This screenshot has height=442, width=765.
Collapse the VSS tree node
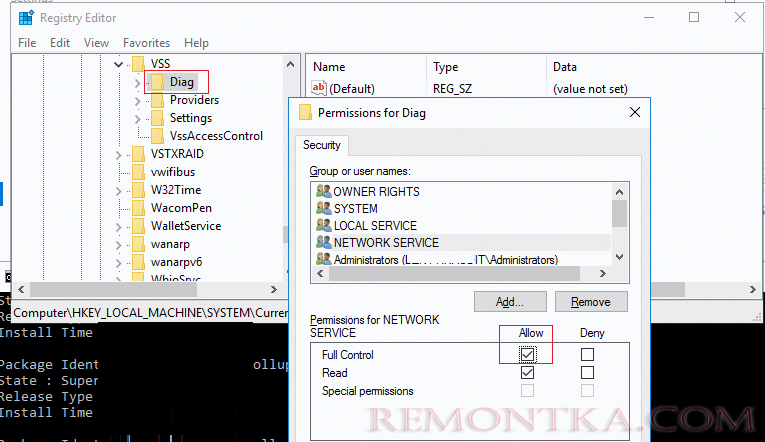click(x=118, y=64)
